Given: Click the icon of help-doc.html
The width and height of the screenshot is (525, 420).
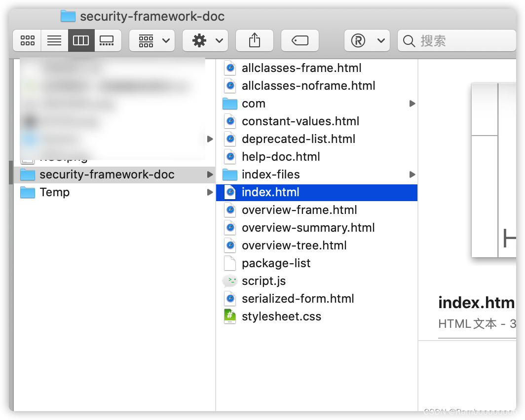Looking at the screenshot, I should coord(230,156).
